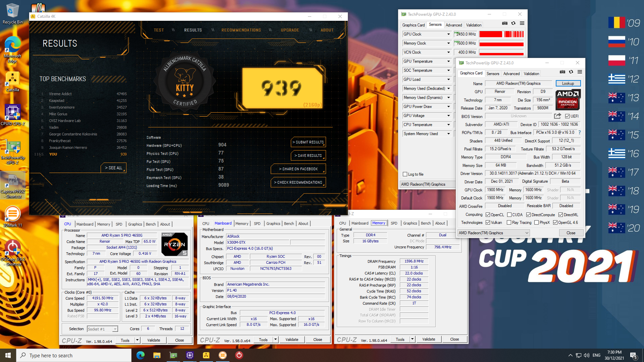Take GPU-Z front window screenshot camera icon

(562, 72)
